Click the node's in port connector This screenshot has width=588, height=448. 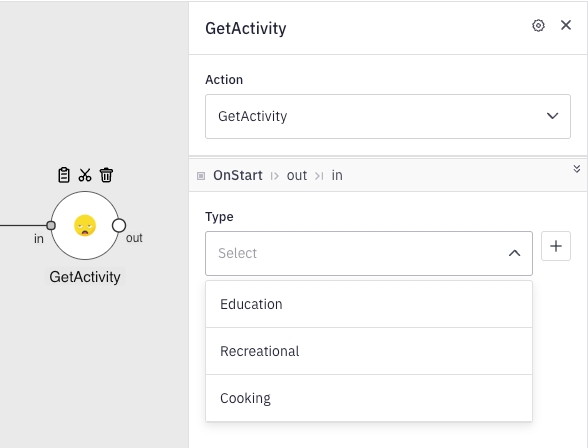51,225
